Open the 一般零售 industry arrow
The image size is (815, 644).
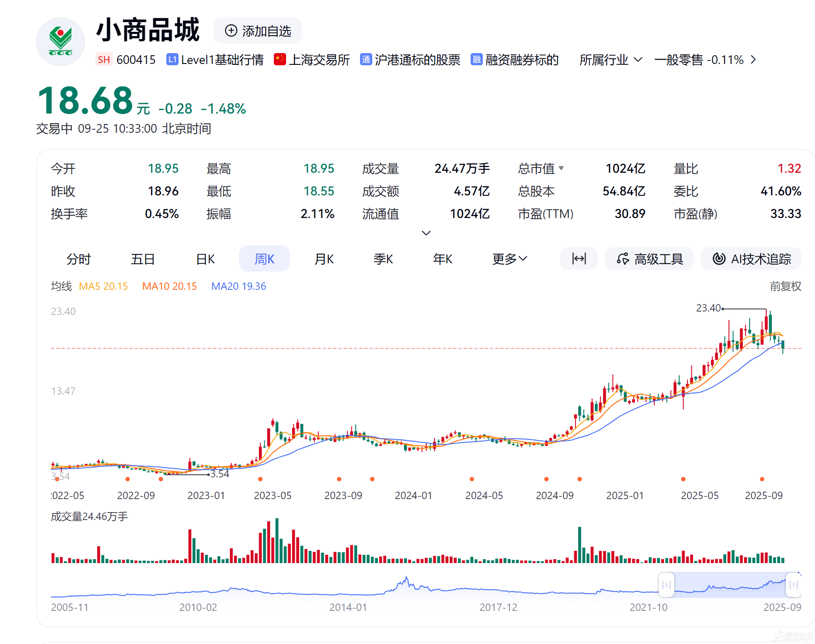(754, 60)
